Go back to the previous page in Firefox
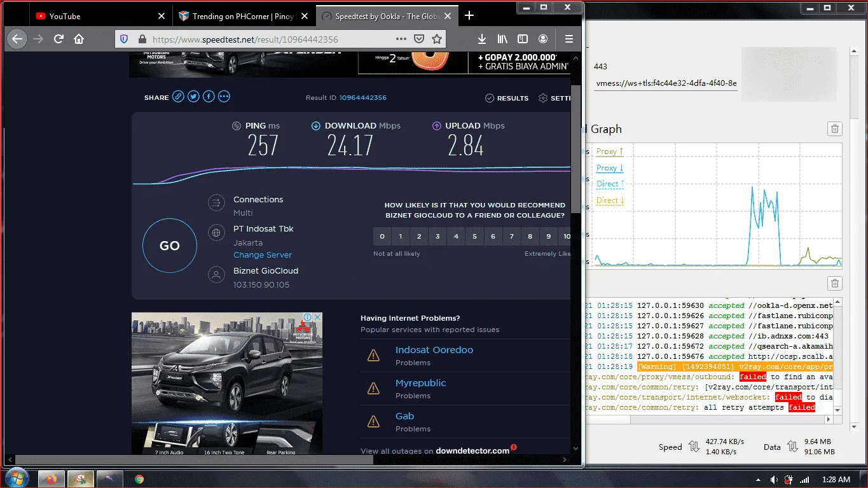The image size is (868, 488). point(17,39)
